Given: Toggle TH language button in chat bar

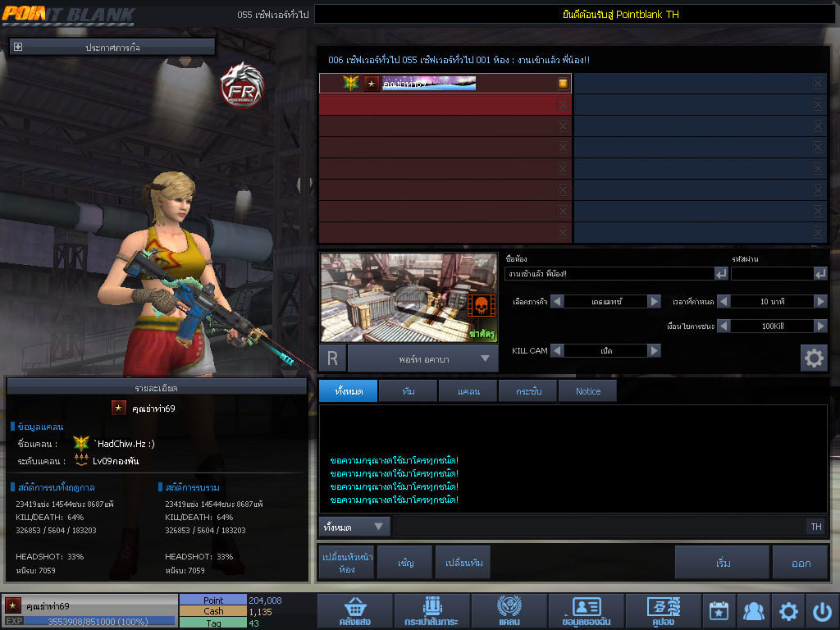Looking at the screenshot, I should pyautogui.click(x=816, y=527).
